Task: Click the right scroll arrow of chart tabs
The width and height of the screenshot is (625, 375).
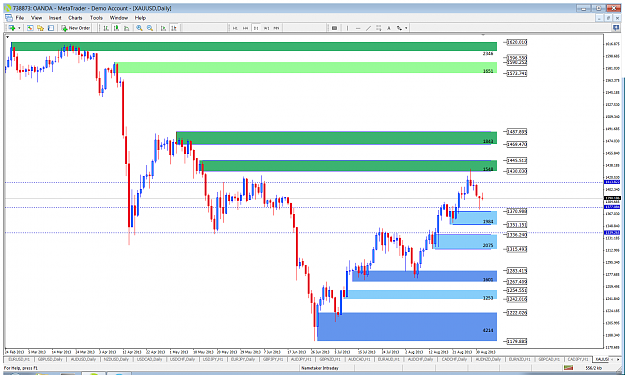Action: click(619, 359)
